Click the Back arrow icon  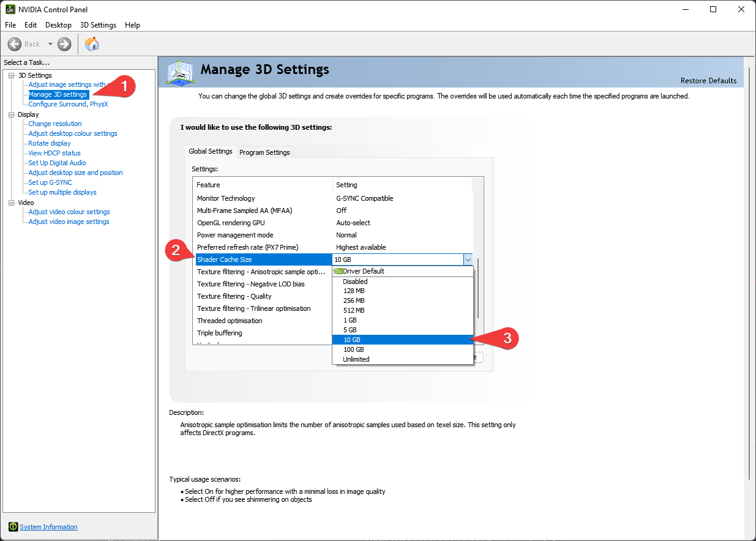15,44
